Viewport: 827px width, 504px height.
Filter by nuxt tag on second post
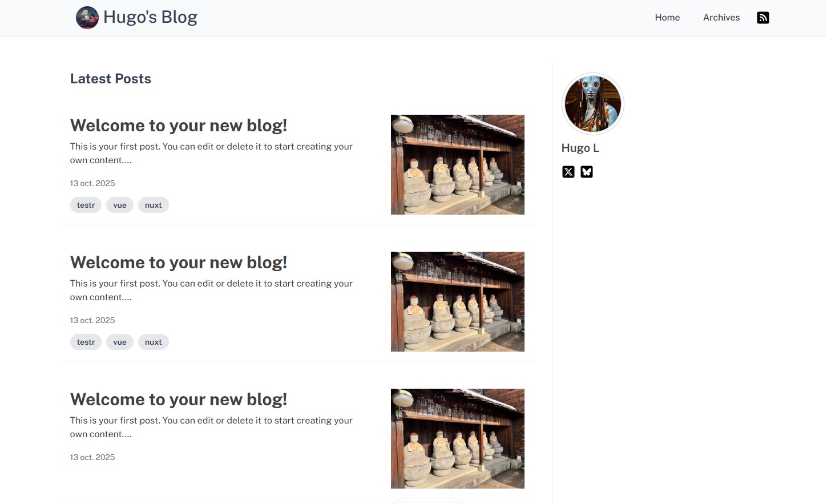[153, 342]
